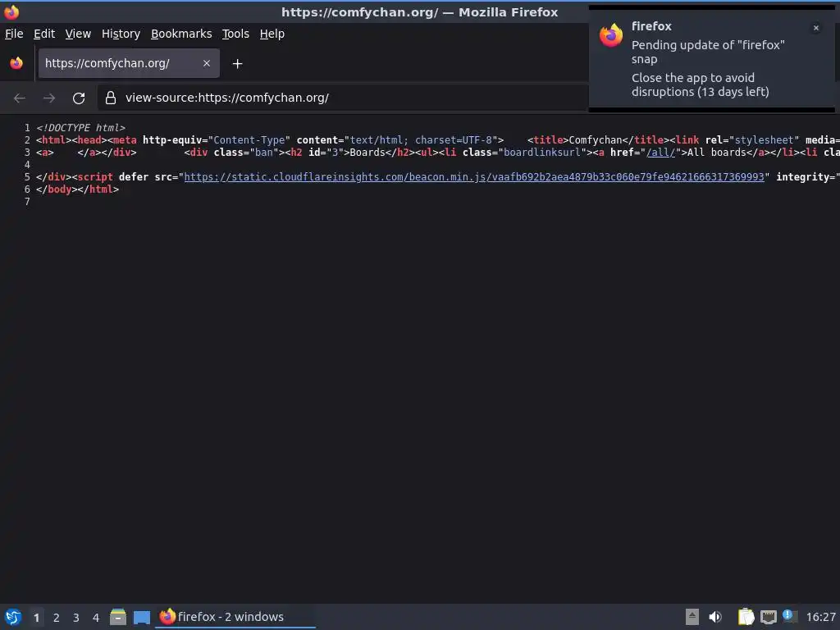Dismiss the firefox snap notification

[816, 28]
